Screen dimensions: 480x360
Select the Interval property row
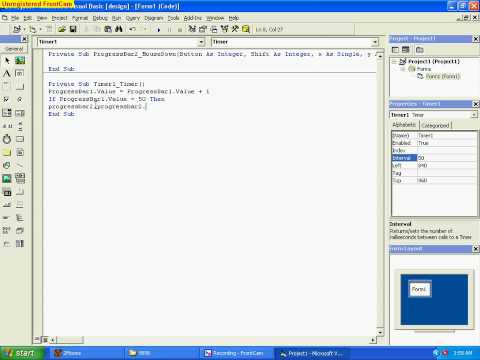click(x=434, y=158)
